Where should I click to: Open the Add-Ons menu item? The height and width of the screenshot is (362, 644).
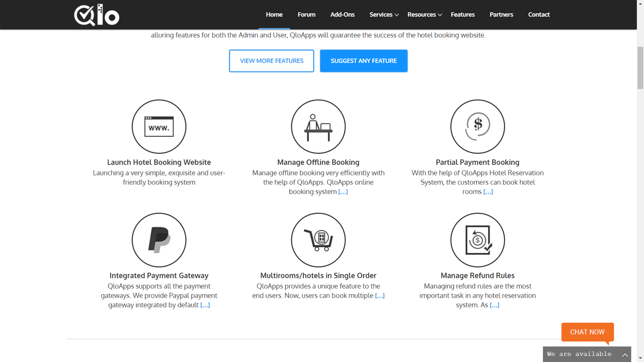point(343,15)
